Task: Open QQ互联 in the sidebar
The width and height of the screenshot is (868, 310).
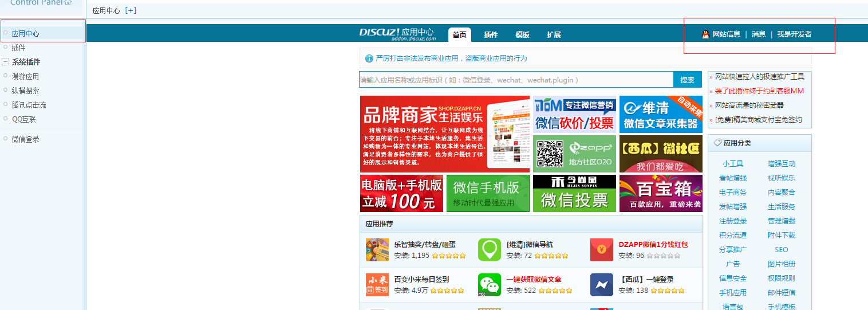Action: 23,119
